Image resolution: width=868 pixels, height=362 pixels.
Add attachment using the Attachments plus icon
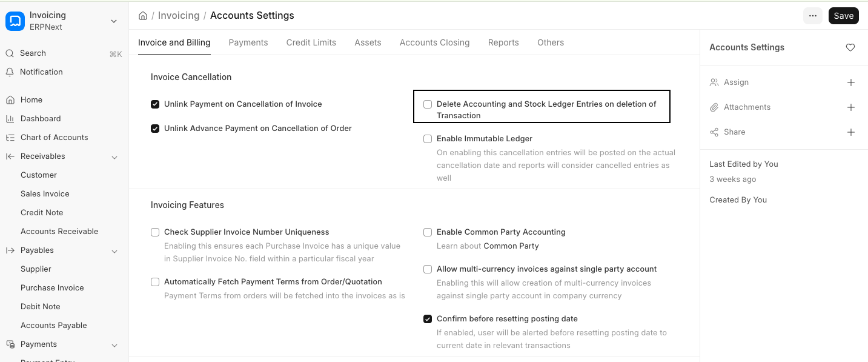click(850, 107)
